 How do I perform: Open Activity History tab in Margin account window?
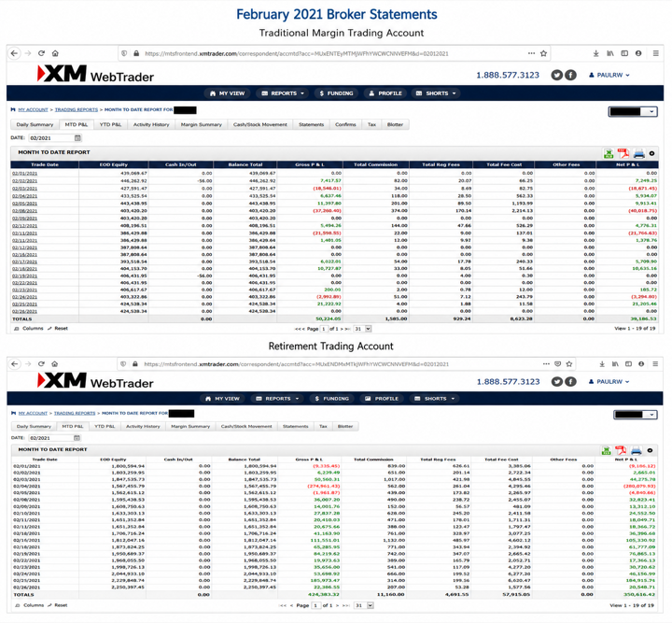[151, 125]
